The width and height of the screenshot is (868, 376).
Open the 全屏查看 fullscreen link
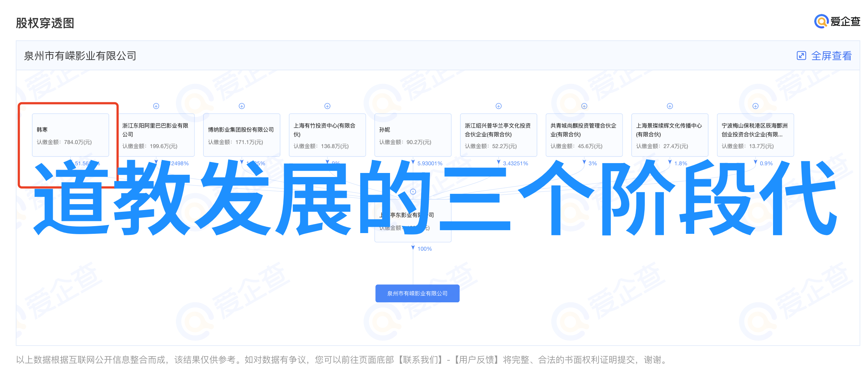coord(831,56)
